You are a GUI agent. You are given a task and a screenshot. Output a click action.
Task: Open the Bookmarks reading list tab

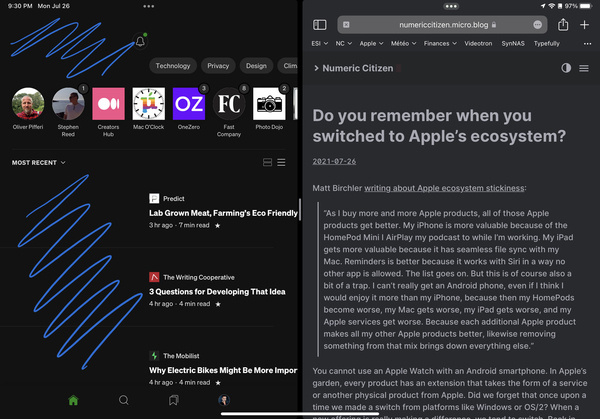174,400
